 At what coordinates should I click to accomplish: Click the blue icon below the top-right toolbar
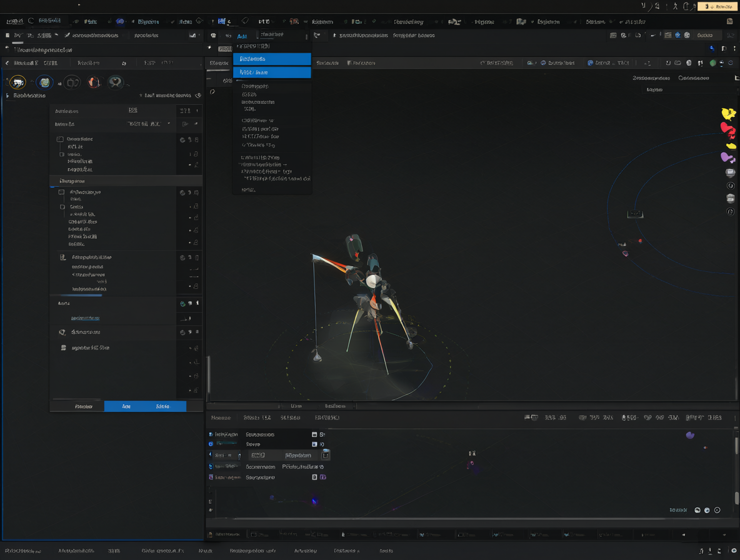pos(712,49)
